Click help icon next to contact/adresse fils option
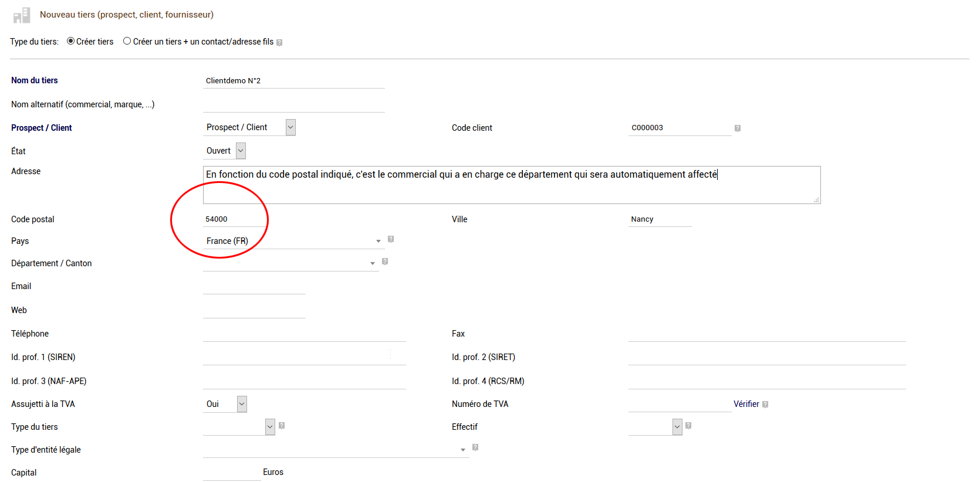980x482 pixels. [x=279, y=42]
